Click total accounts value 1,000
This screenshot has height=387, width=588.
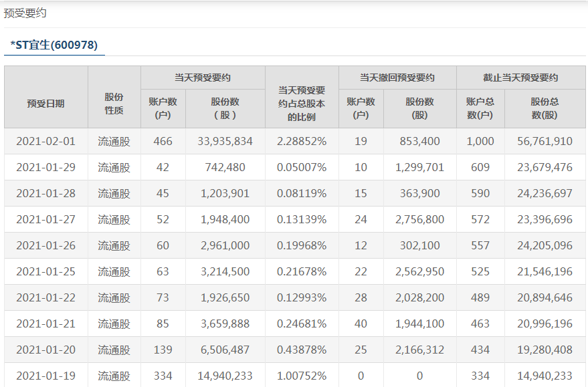pos(480,141)
